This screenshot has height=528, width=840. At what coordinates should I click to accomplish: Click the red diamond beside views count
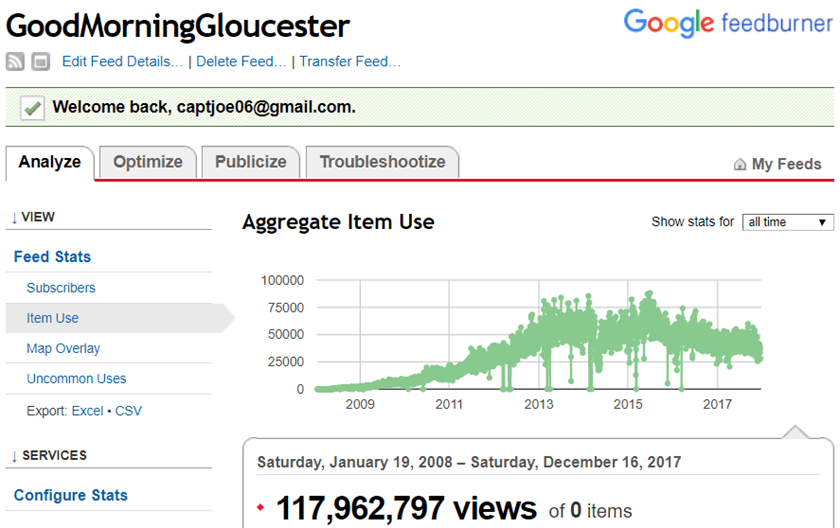coord(261,508)
